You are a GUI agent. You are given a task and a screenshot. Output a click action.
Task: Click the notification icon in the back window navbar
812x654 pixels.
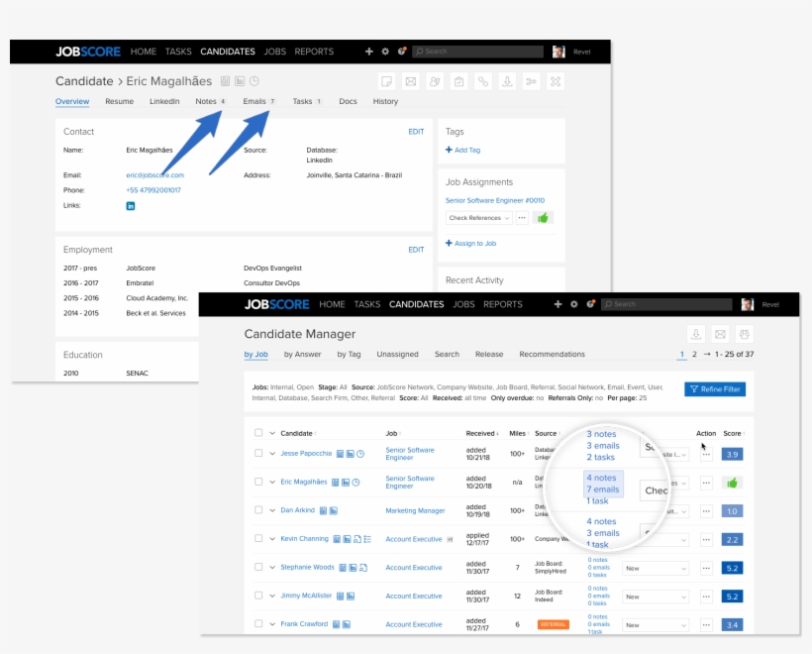[x=401, y=51]
